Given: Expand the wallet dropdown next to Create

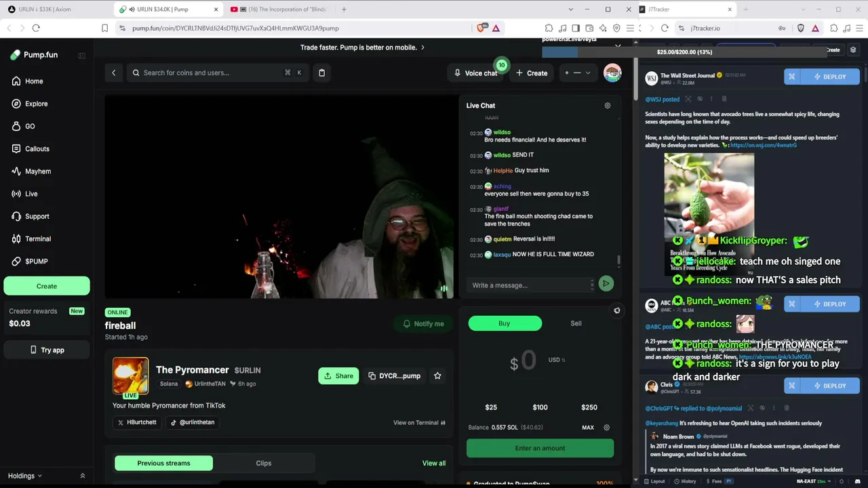Looking at the screenshot, I should 578,73.
